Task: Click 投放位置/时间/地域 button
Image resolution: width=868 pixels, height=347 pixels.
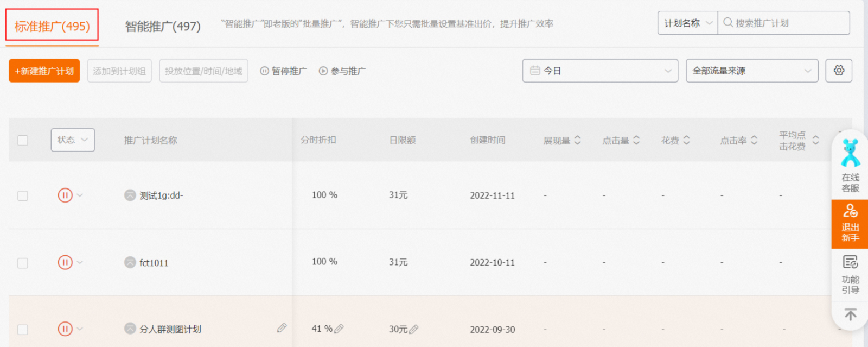Action: pos(203,71)
